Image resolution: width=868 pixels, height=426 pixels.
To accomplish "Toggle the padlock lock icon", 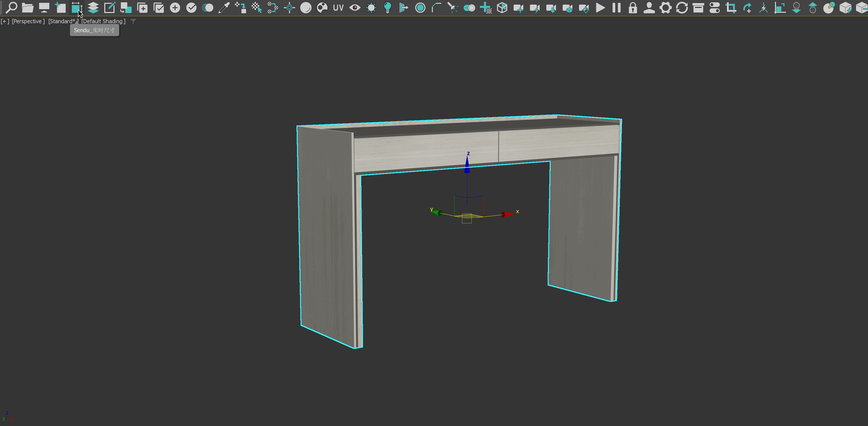I will (633, 7).
